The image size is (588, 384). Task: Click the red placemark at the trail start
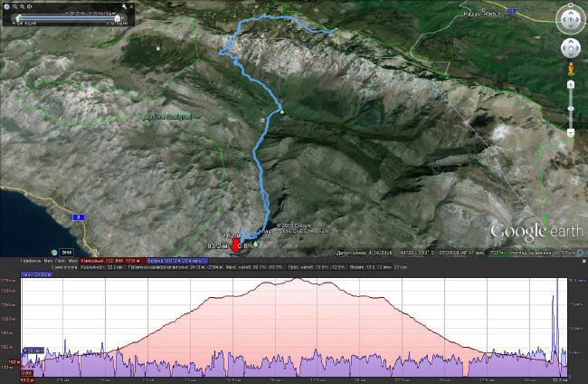tap(238, 244)
